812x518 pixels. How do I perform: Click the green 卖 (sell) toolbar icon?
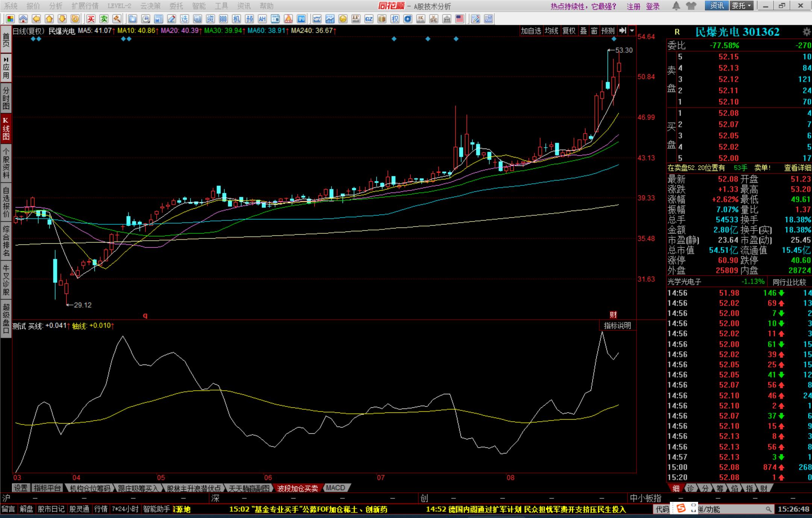[104, 19]
